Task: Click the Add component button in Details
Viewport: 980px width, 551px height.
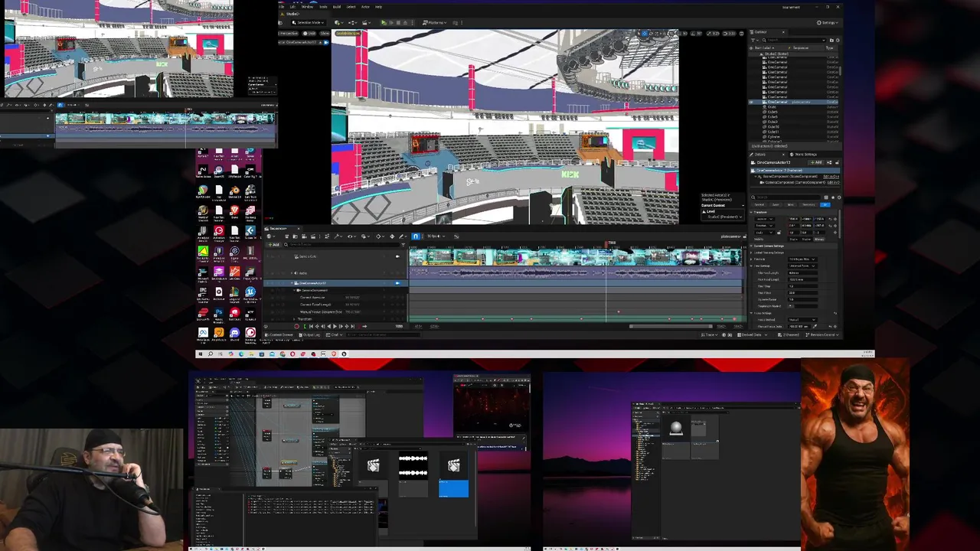Action: click(x=816, y=162)
